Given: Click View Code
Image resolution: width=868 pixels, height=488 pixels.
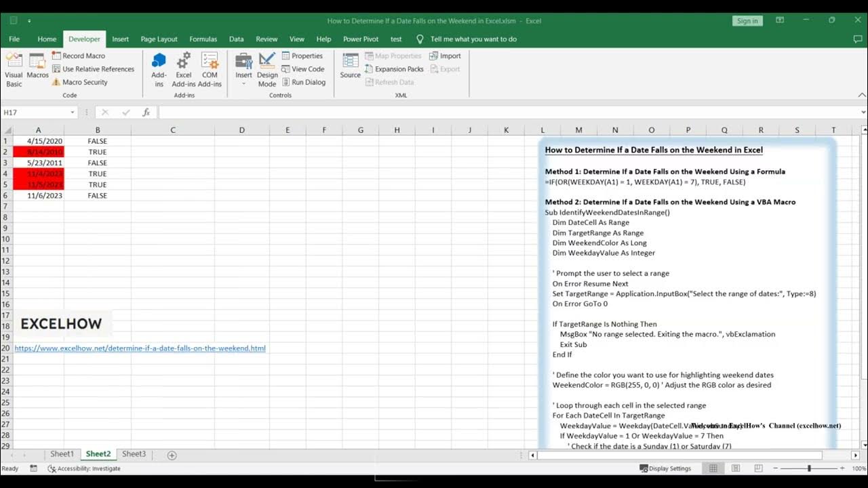Looking at the screenshot, I should (302, 69).
